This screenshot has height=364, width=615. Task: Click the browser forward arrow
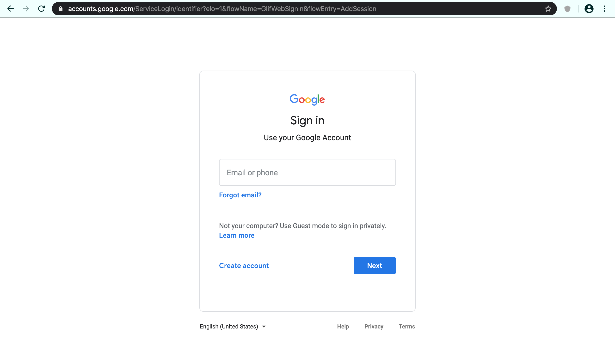coord(26,9)
